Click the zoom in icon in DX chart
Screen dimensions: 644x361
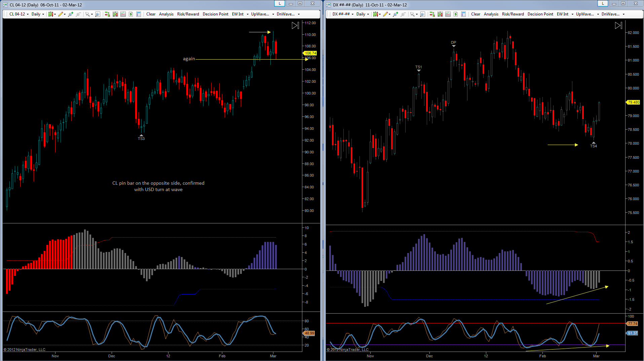tap(395, 14)
